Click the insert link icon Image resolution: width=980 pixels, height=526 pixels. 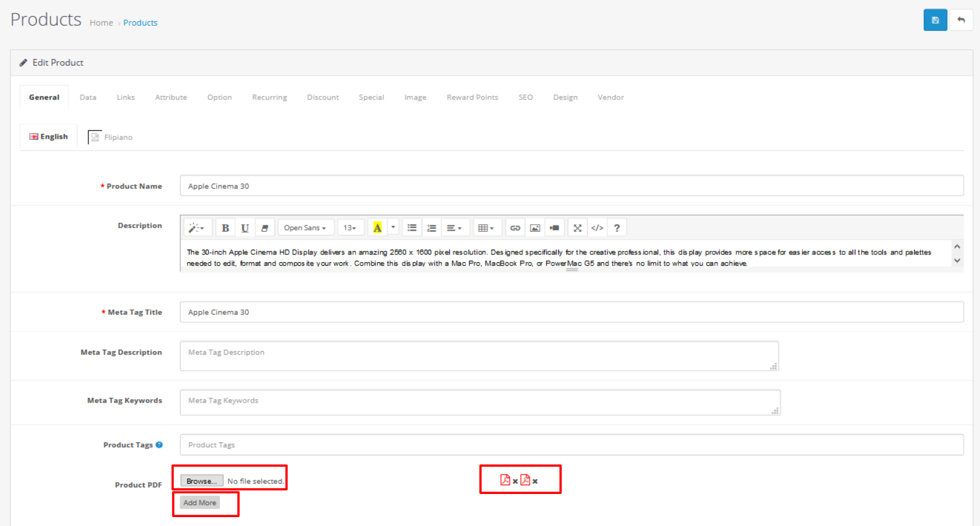(x=515, y=228)
